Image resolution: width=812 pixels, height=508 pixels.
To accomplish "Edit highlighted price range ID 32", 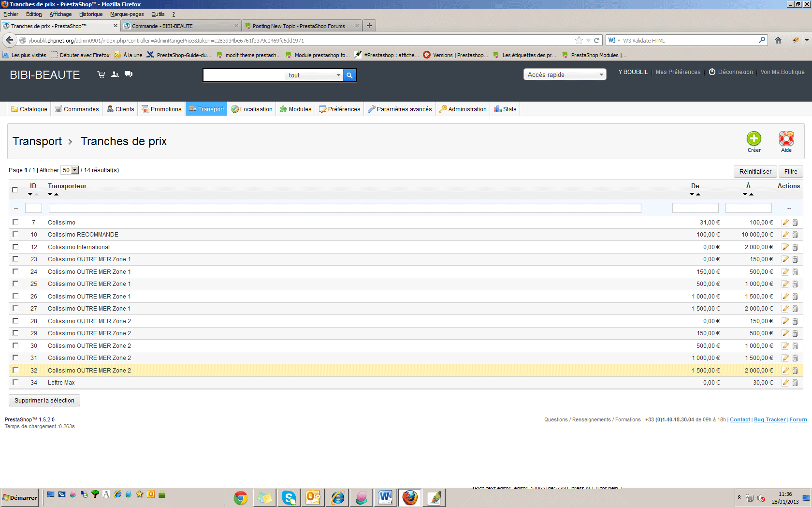I will (785, 371).
